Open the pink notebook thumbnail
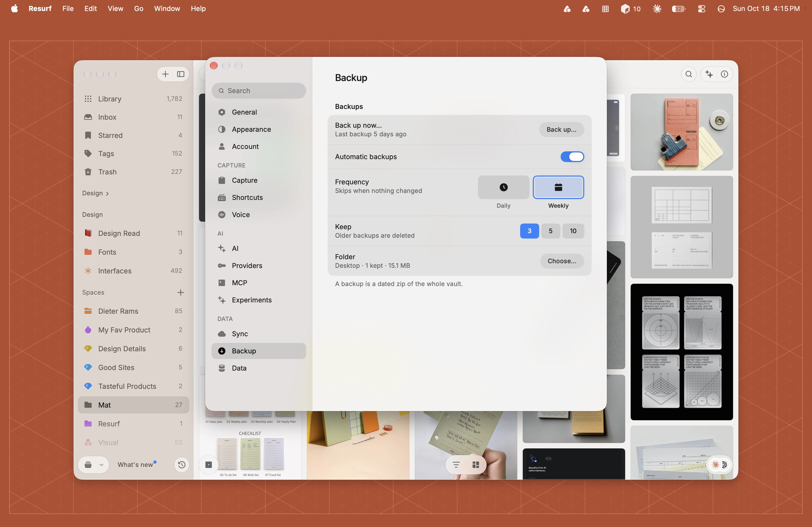The height and width of the screenshot is (527, 812). [x=681, y=132]
